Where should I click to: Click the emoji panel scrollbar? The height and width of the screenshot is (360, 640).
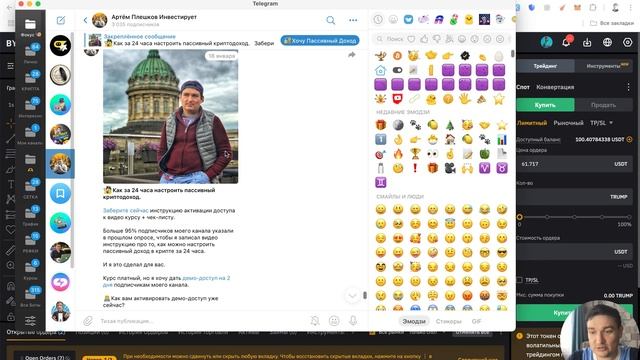click(x=513, y=54)
